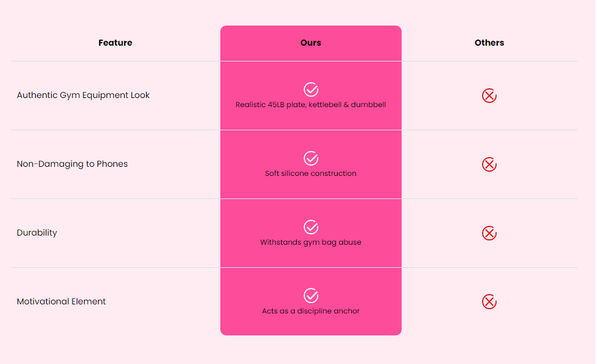Select the Others column header

click(x=489, y=43)
